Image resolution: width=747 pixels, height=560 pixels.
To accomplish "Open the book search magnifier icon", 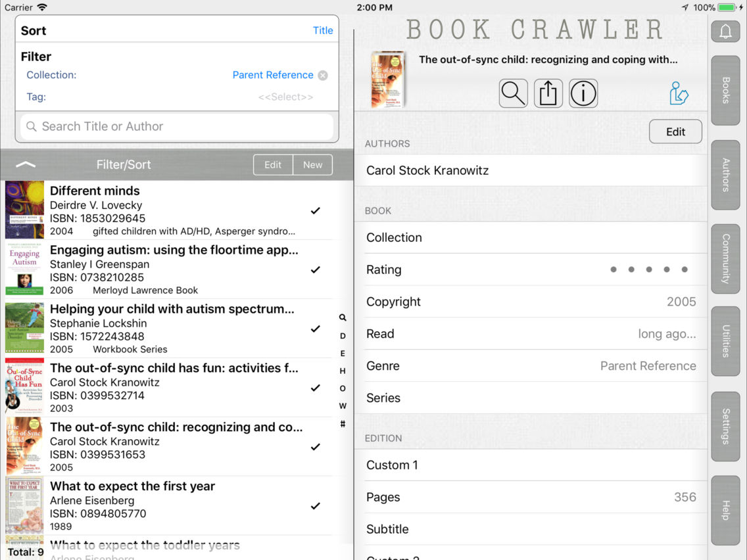I will [513, 93].
